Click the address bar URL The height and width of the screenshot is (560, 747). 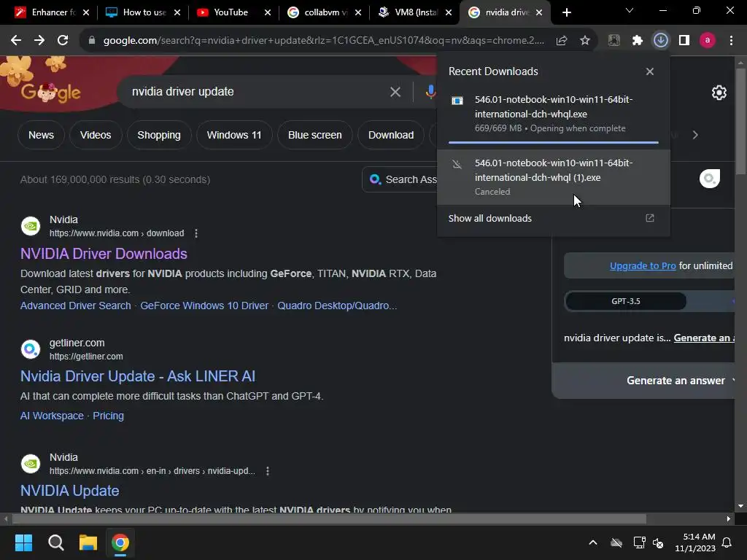[x=324, y=41]
